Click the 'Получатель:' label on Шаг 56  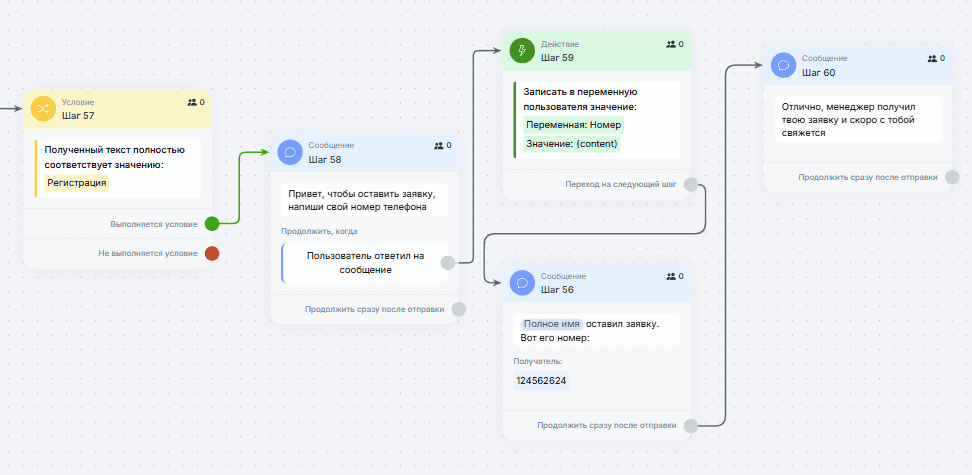pyautogui.click(x=537, y=362)
